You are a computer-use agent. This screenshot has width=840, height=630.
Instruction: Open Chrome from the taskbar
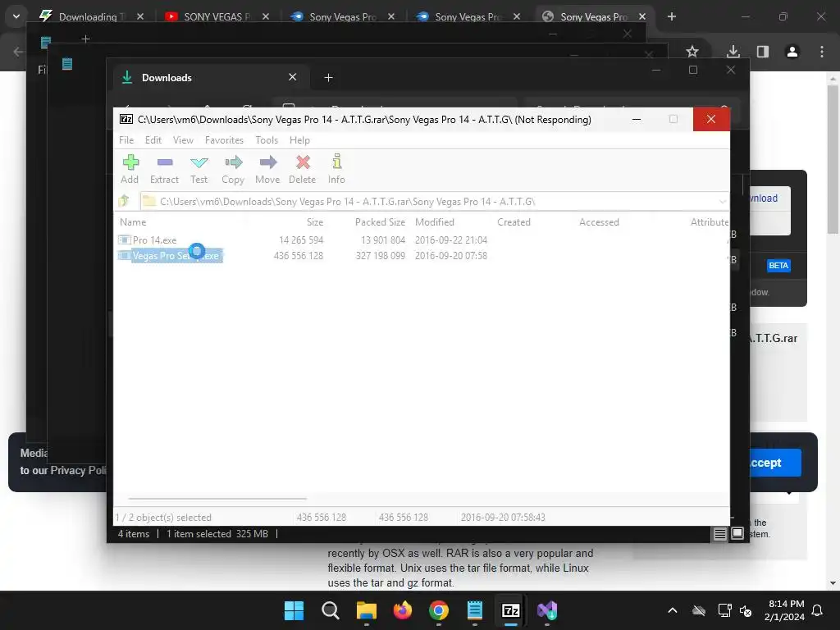pyautogui.click(x=439, y=610)
